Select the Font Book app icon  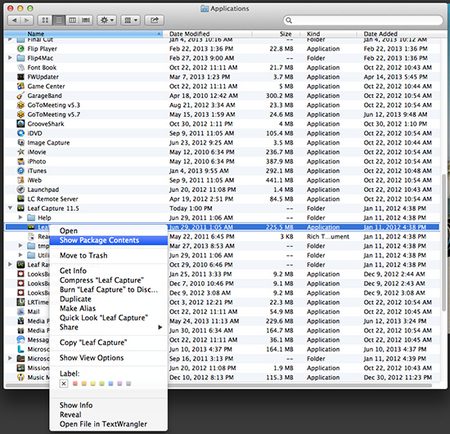tap(21, 67)
